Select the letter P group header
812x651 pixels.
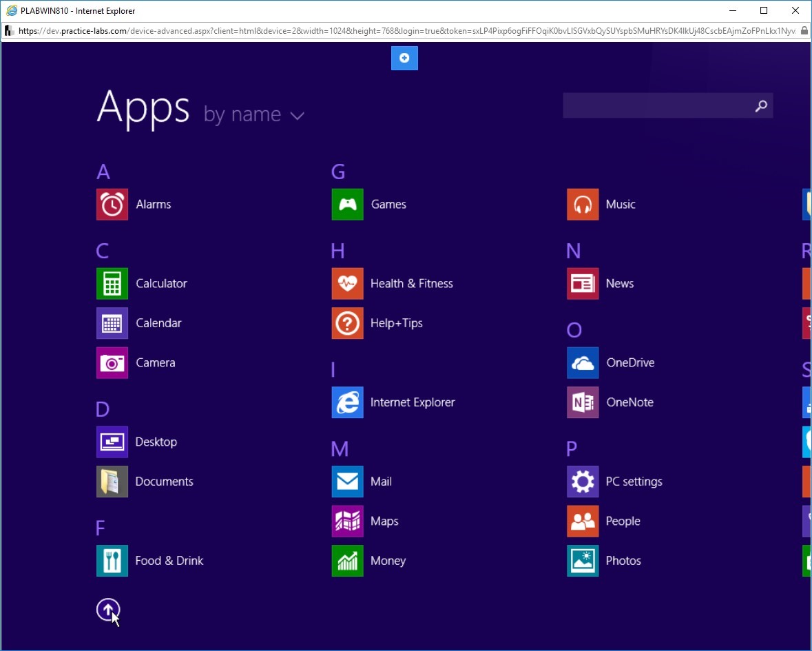[572, 449]
